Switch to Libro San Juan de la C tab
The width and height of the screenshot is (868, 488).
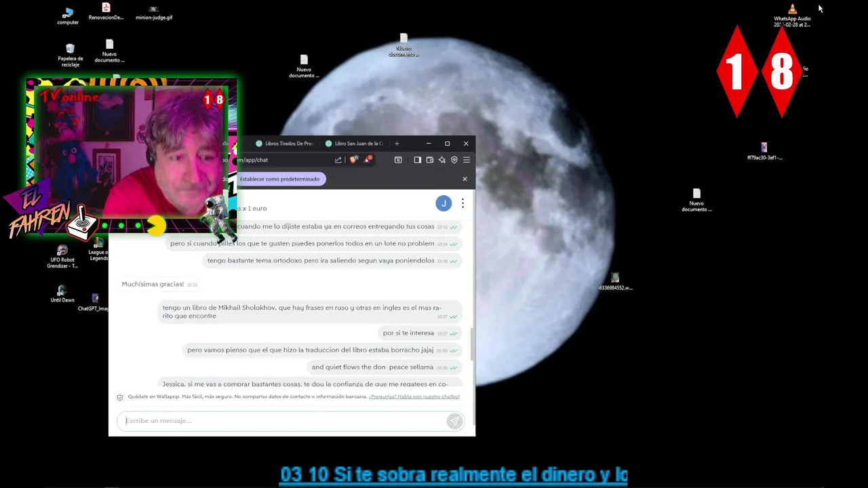click(x=355, y=144)
